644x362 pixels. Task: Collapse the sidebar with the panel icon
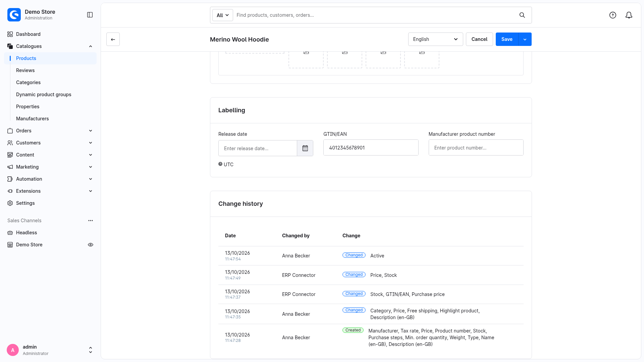(90, 15)
